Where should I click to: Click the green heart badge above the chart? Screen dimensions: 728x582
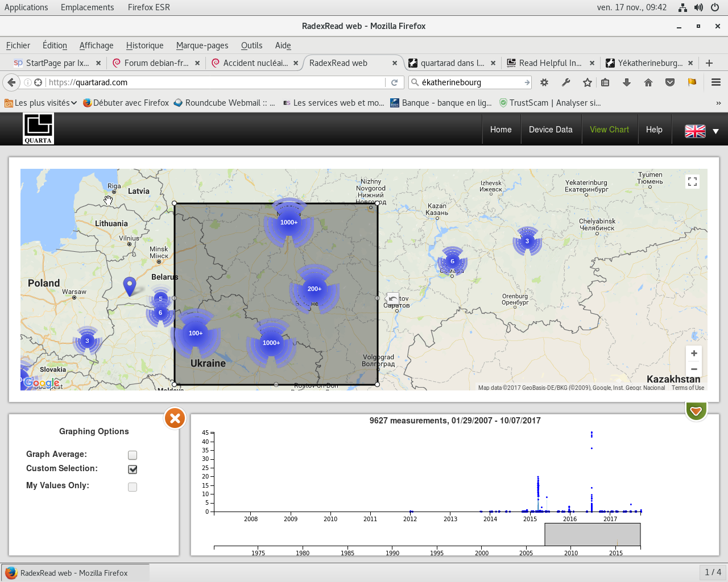tap(696, 410)
